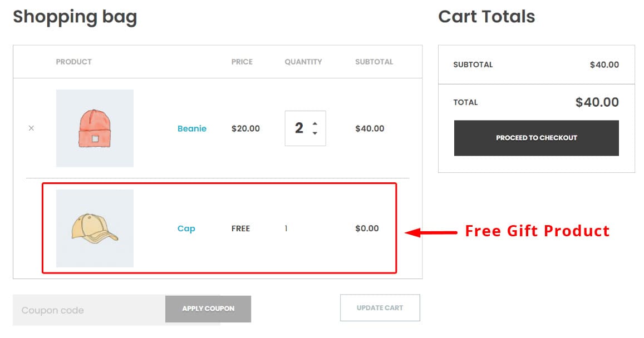Click the Cap free gift thumbnail image

[94, 228]
